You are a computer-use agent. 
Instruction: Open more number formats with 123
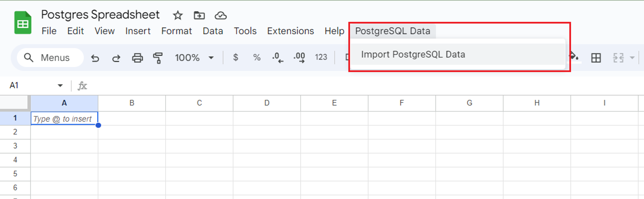pyautogui.click(x=322, y=58)
